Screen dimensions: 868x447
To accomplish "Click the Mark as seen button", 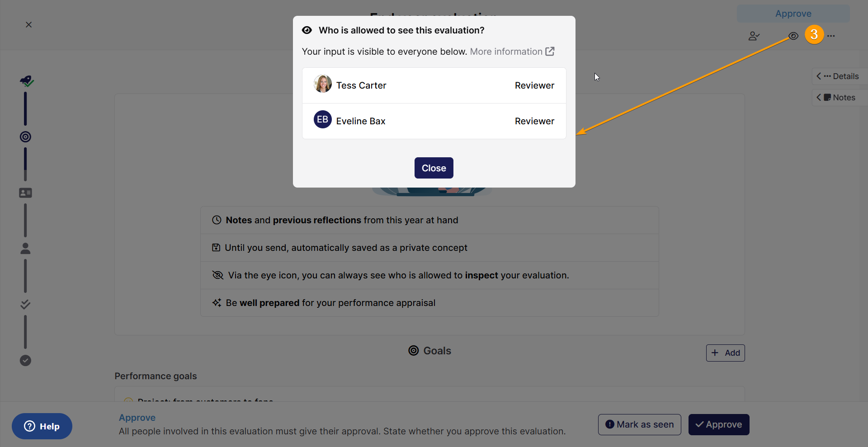I will (x=639, y=424).
